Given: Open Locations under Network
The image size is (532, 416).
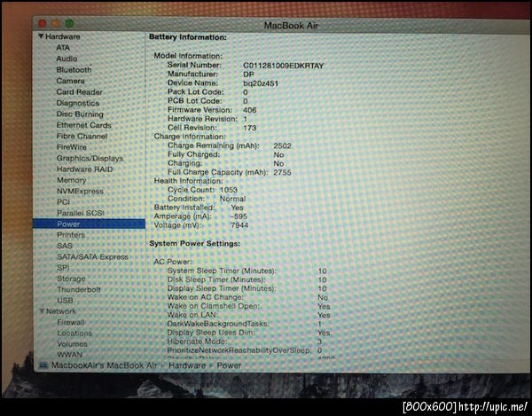Looking at the screenshot, I should point(74,333).
